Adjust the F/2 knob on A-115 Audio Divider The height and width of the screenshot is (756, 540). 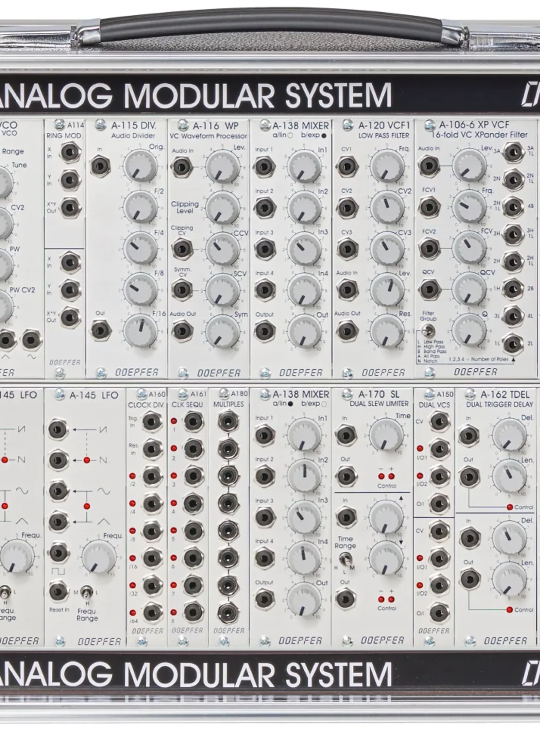point(141,208)
